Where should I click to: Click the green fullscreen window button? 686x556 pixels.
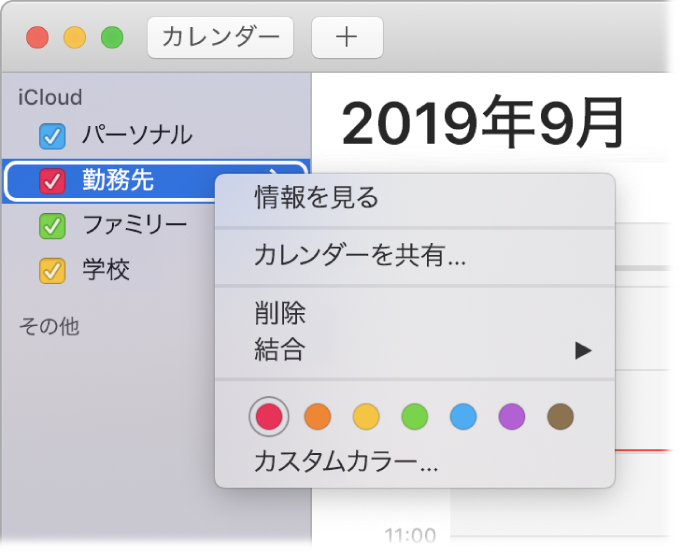(112, 38)
